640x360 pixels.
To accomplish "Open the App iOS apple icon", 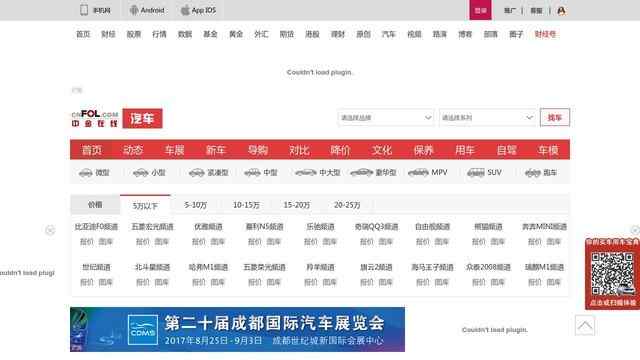I will pos(185,10).
